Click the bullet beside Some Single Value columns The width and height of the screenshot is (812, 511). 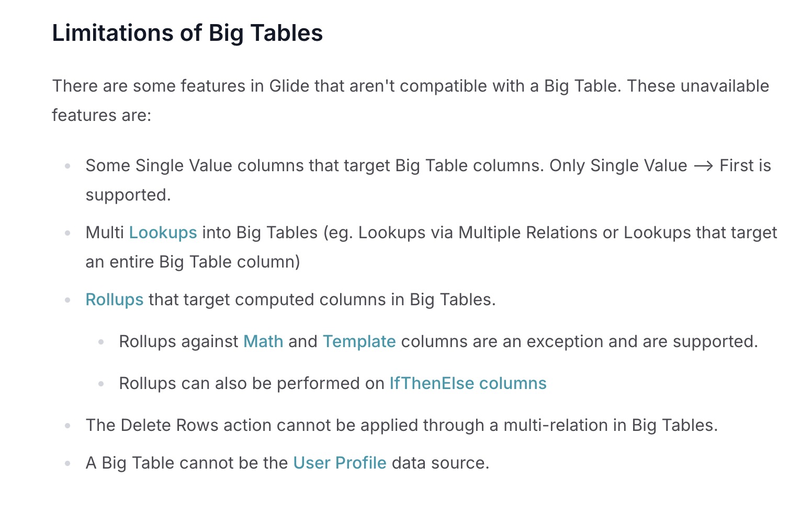click(x=67, y=166)
